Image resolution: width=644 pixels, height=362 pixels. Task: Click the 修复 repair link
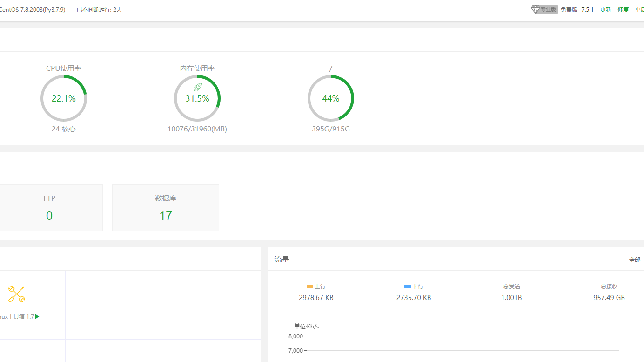[x=623, y=10]
